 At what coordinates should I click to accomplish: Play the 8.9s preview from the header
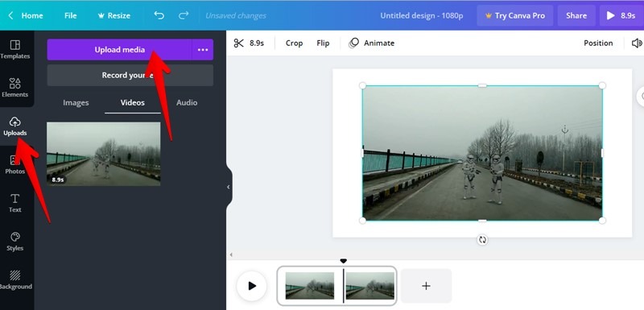621,15
